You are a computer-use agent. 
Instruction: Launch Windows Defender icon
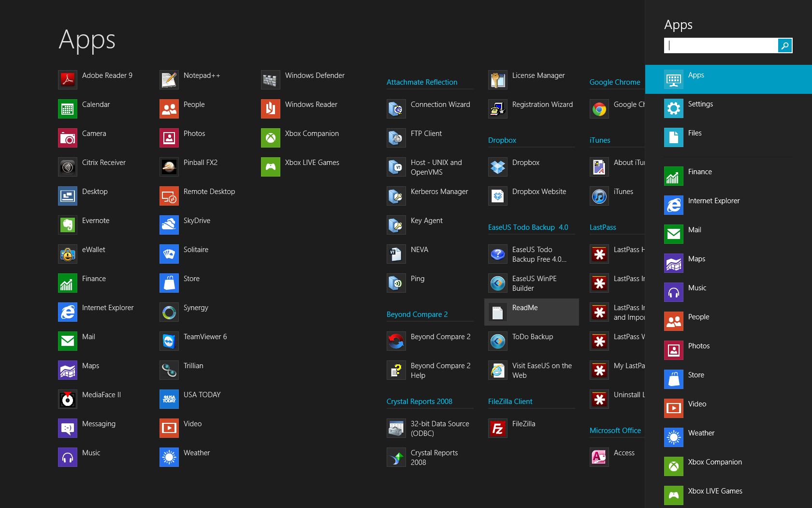pos(271,80)
